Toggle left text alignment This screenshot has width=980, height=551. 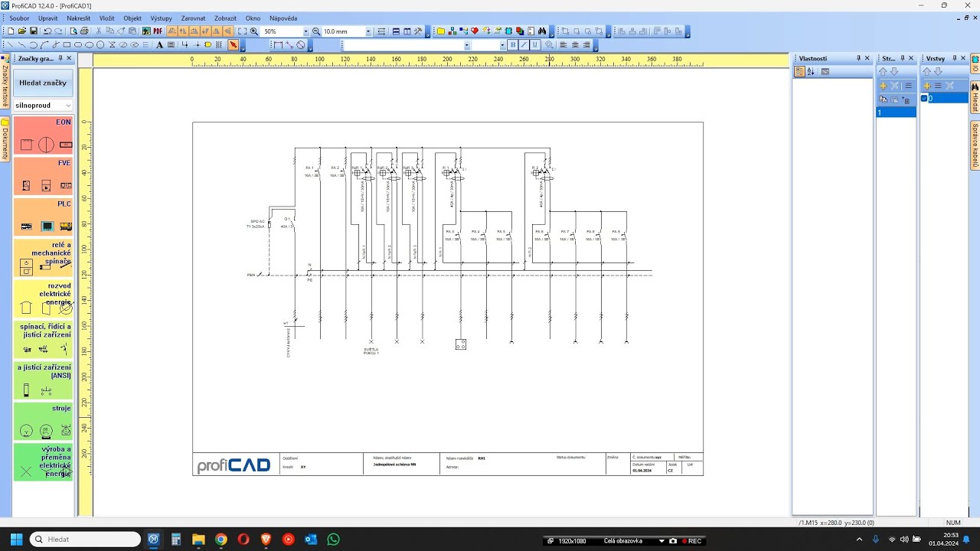tap(563, 44)
